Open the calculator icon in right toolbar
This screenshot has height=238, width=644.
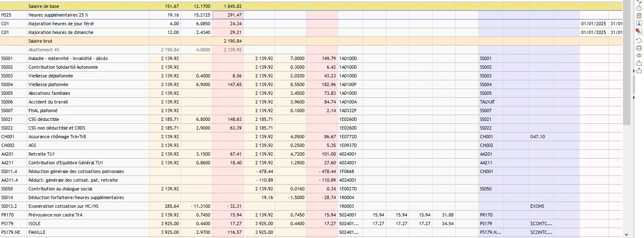point(639,16)
